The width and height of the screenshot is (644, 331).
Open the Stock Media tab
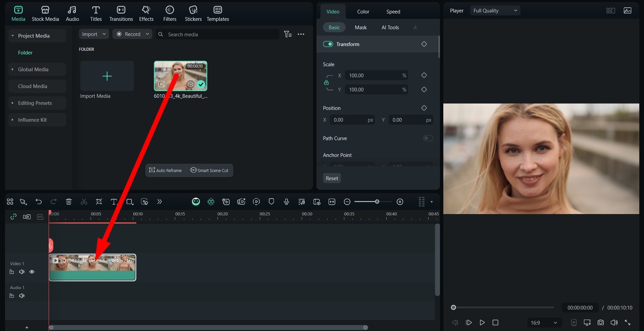(x=45, y=14)
